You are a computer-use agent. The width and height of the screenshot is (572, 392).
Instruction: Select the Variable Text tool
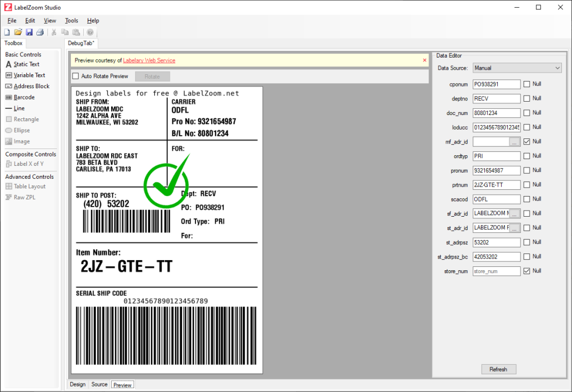coord(26,75)
